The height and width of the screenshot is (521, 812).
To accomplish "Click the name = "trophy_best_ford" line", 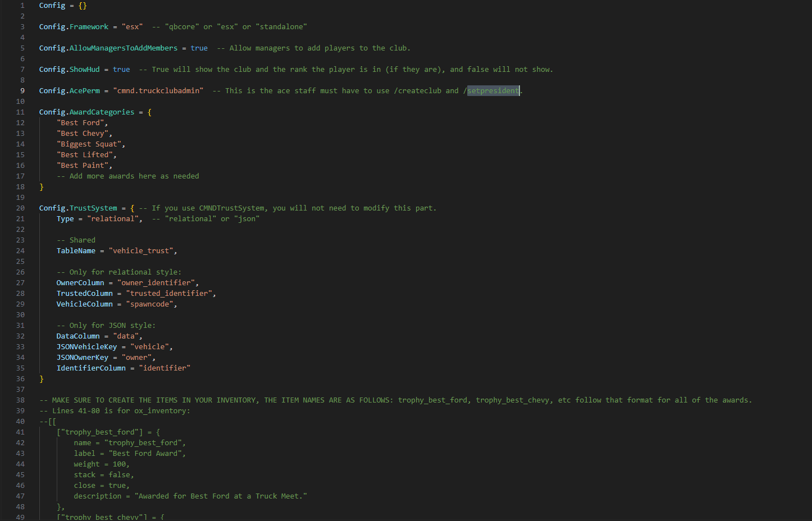I will pos(130,443).
